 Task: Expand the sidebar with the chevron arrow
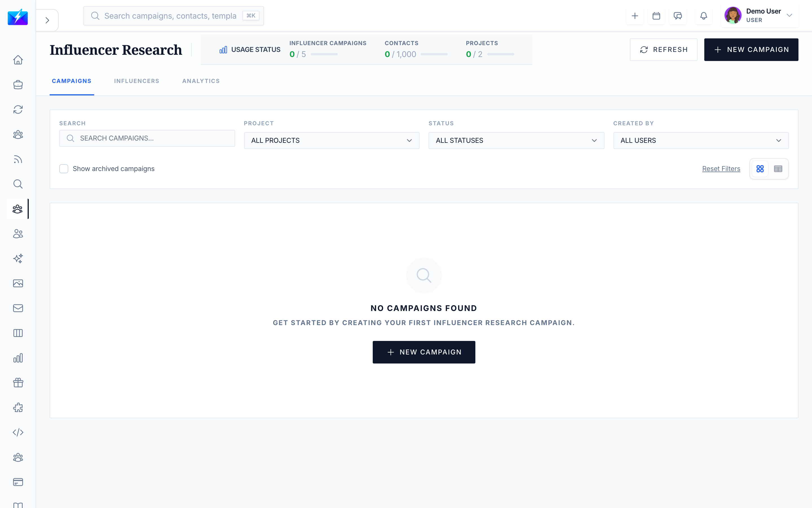pos(47,20)
